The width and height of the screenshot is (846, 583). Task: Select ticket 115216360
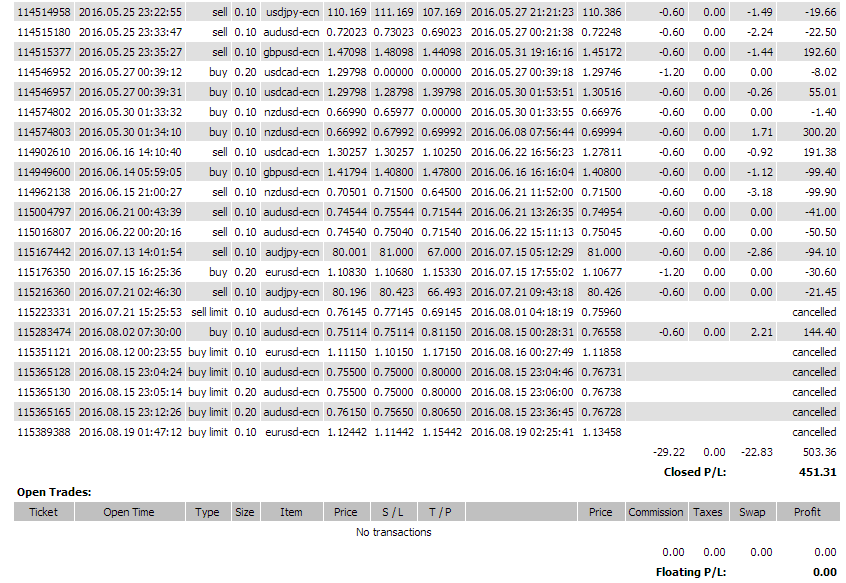pos(44,291)
